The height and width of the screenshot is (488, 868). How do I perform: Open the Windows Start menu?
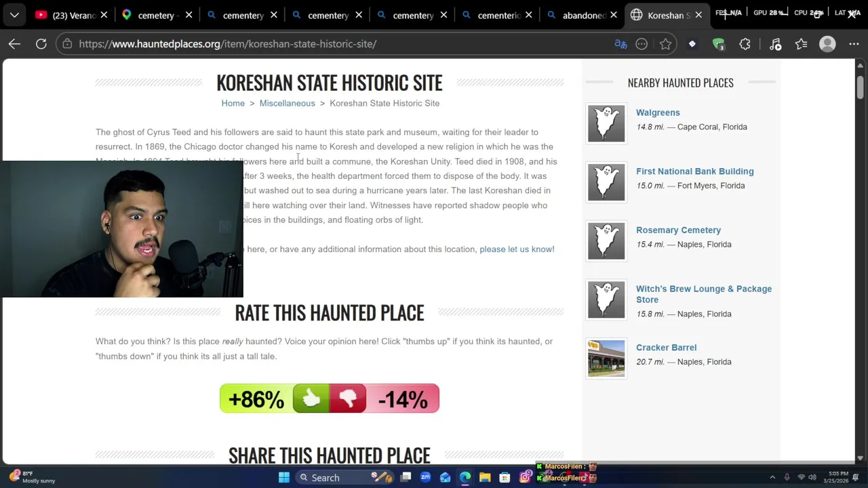coord(284,478)
